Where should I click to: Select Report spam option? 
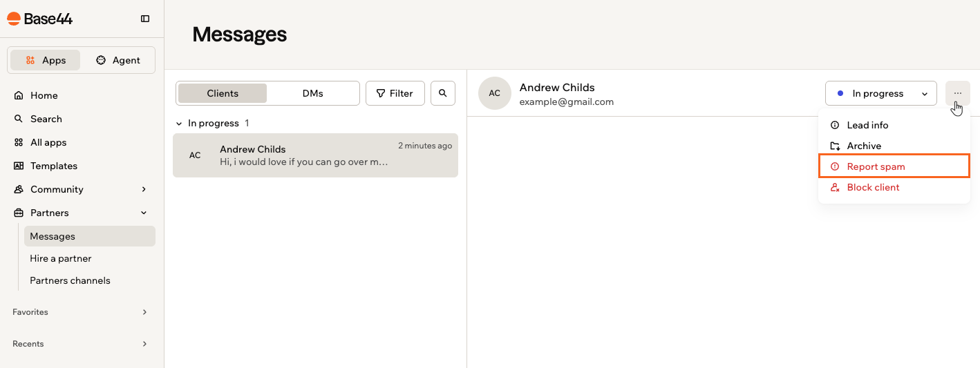[x=894, y=166]
